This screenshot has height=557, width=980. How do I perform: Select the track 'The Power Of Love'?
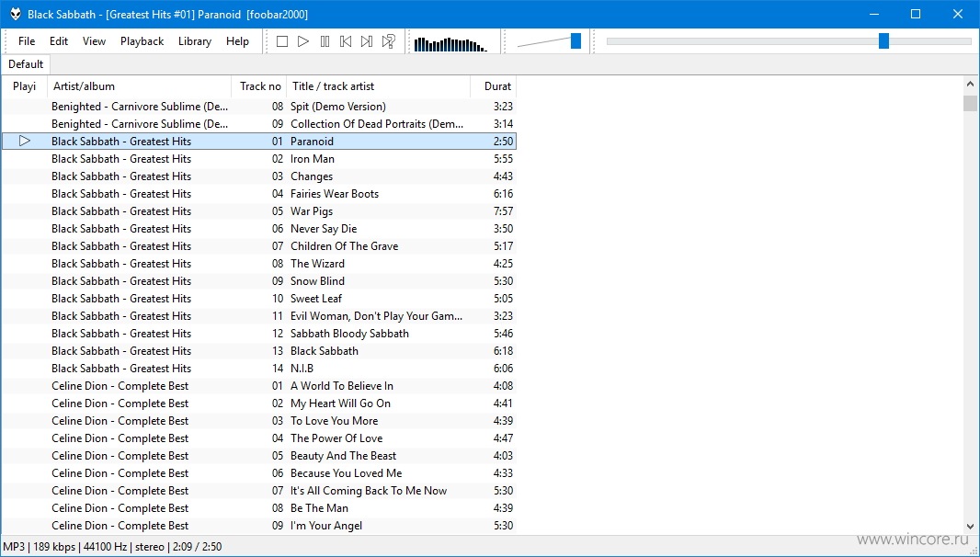(x=258, y=438)
